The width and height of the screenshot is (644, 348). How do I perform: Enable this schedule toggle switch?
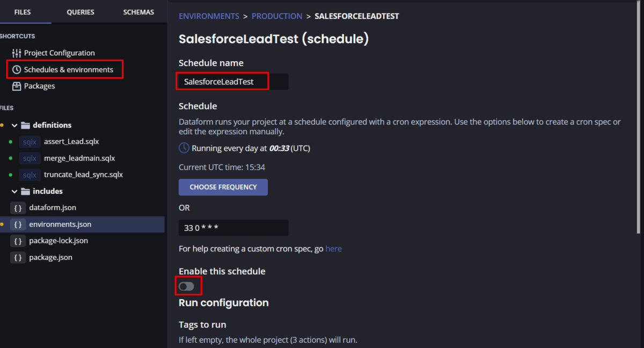point(186,286)
